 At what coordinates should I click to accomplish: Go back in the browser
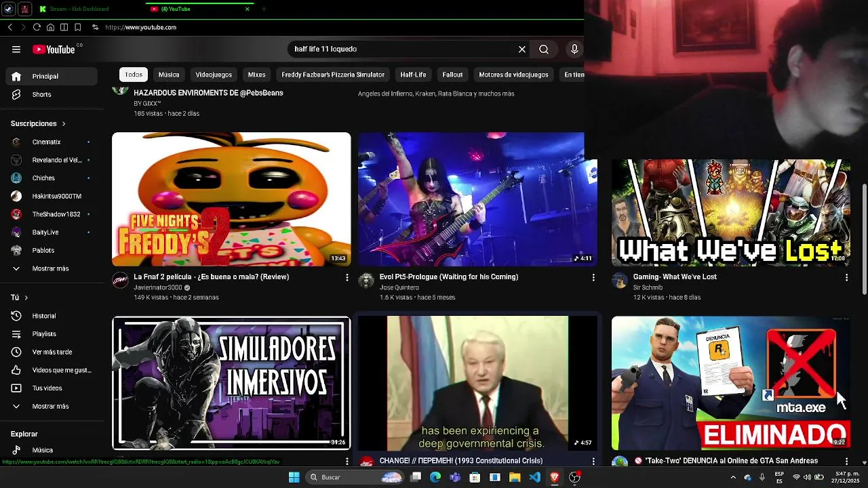coord(10,27)
